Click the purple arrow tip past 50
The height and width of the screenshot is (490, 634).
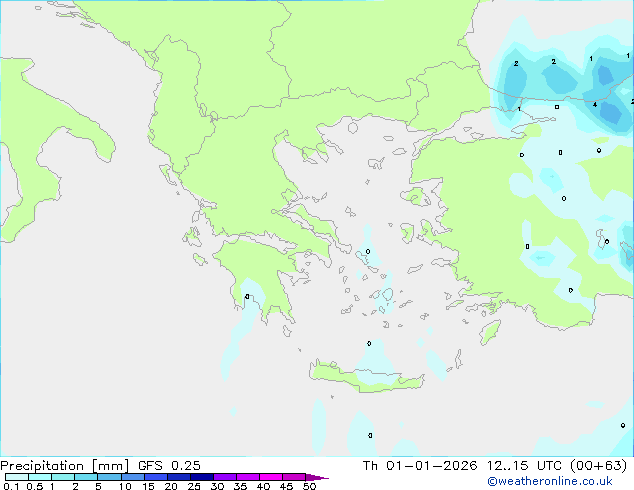coord(317,477)
